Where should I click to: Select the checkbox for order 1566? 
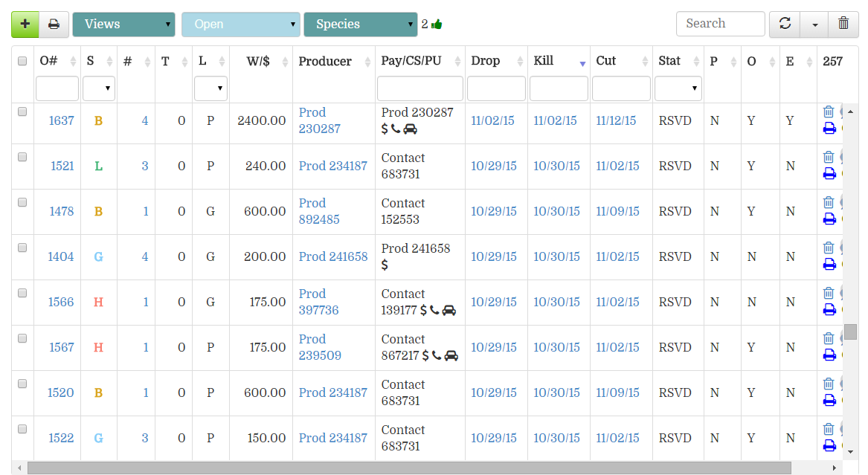tap(22, 293)
